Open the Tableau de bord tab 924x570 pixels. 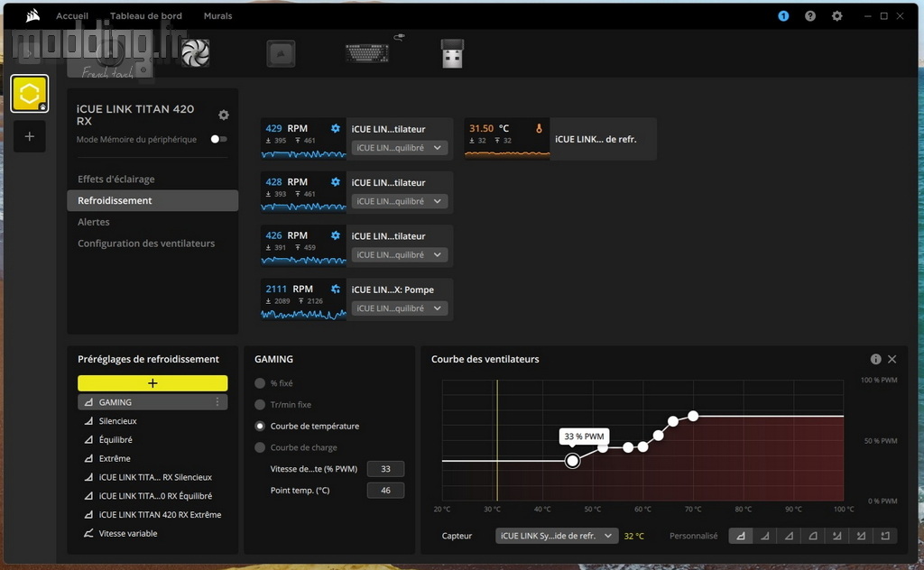coord(145,16)
